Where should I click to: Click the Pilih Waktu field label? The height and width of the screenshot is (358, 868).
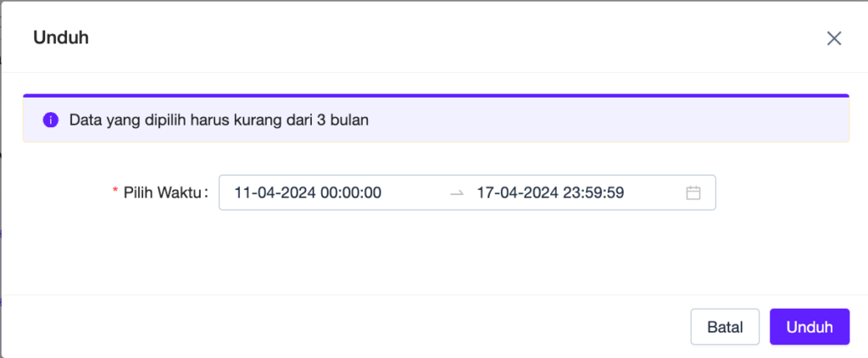(x=165, y=193)
